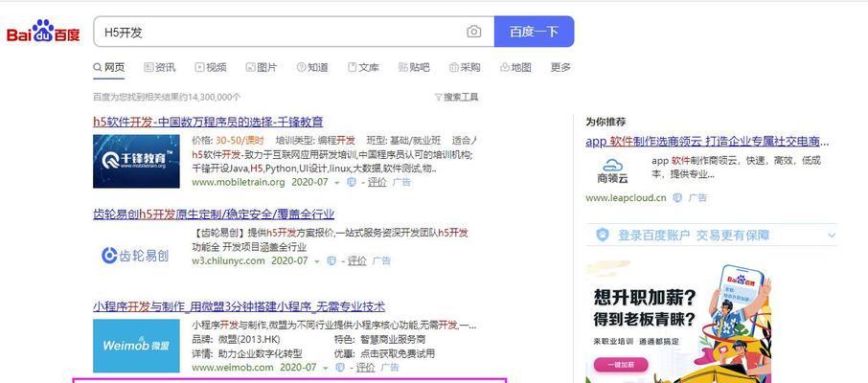868x383 pixels.
Task: Go to the 贴吧 tab
Action: (x=414, y=68)
